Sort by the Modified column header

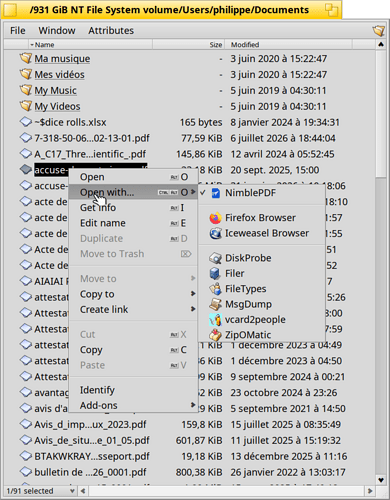point(289,45)
